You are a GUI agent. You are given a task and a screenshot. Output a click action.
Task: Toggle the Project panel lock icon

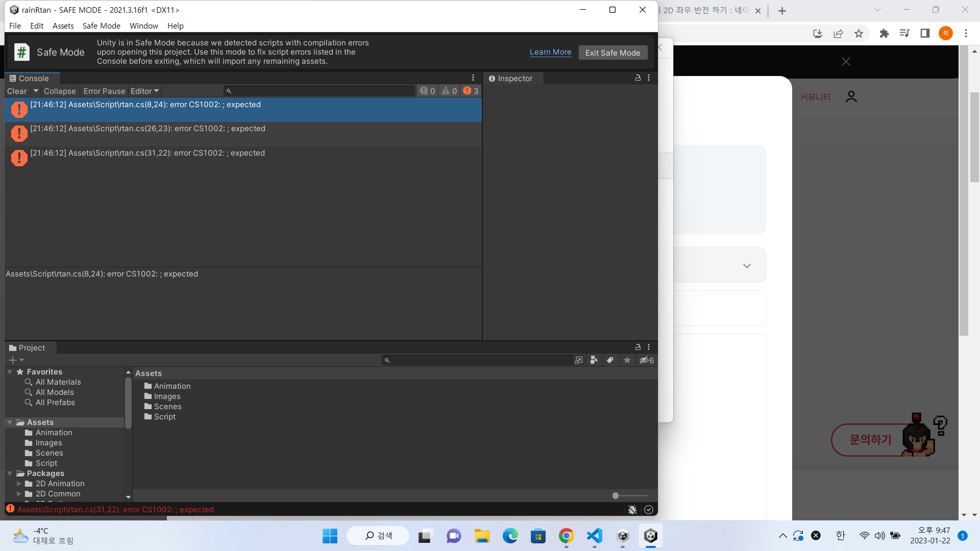tap(638, 347)
